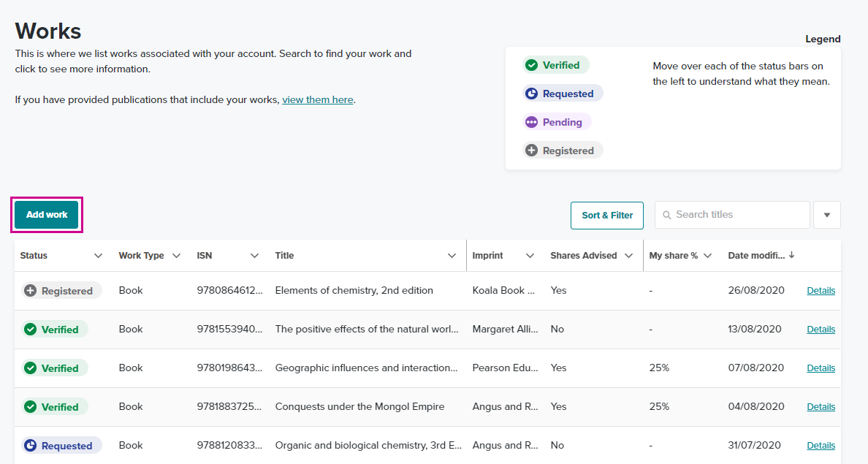Select title 'Conquests under the Mongol Empire'
This screenshot has height=464, width=868.
(x=359, y=407)
